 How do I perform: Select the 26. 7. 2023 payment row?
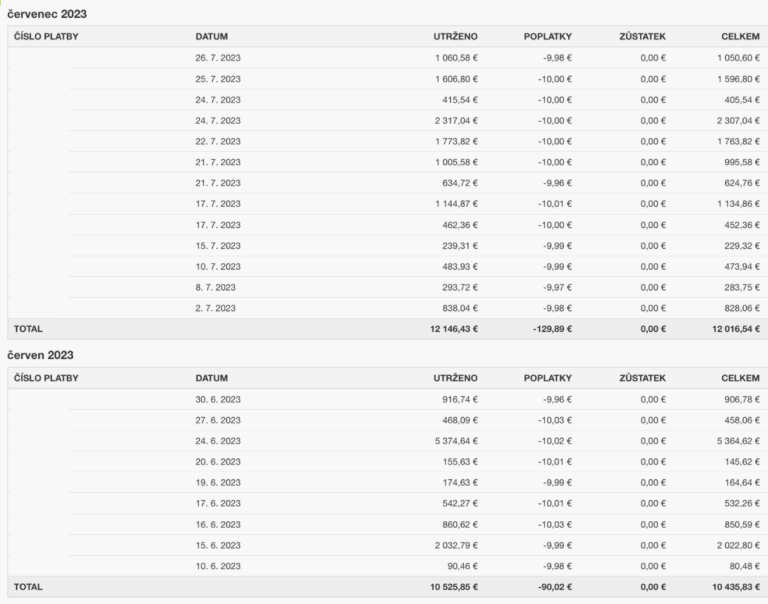[387, 58]
